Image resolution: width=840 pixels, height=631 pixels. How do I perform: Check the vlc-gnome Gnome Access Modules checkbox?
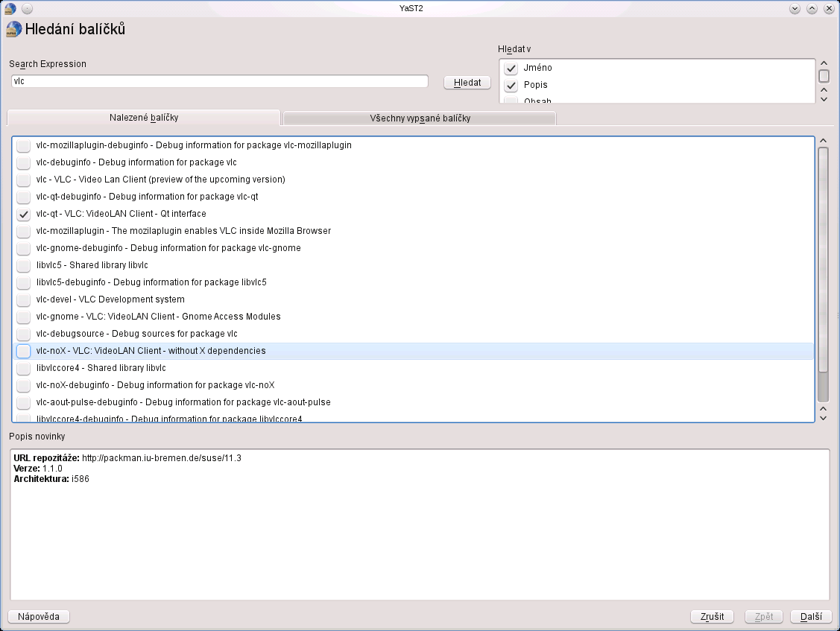click(x=24, y=317)
